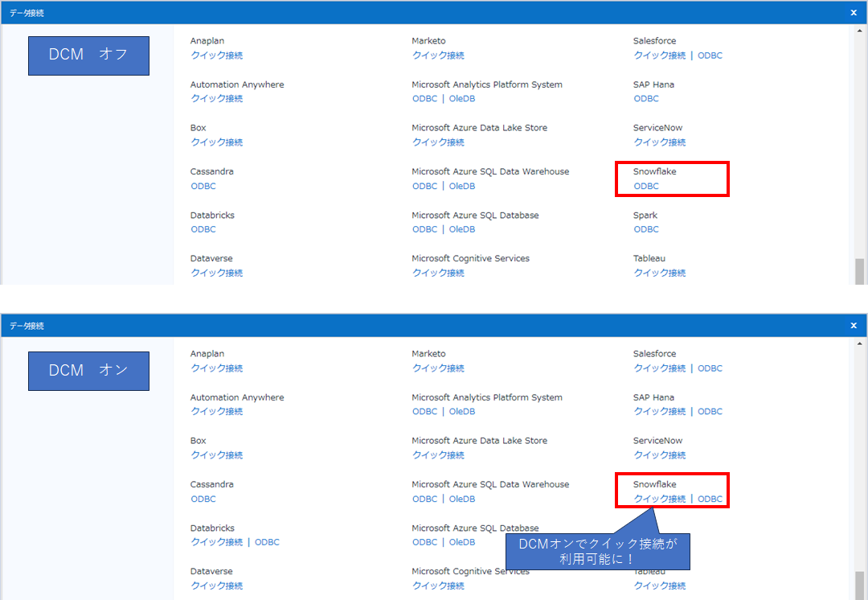Click Salesforce ODBC in DCM オン dialog
Screen dimensions: 868x600
click(710, 368)
